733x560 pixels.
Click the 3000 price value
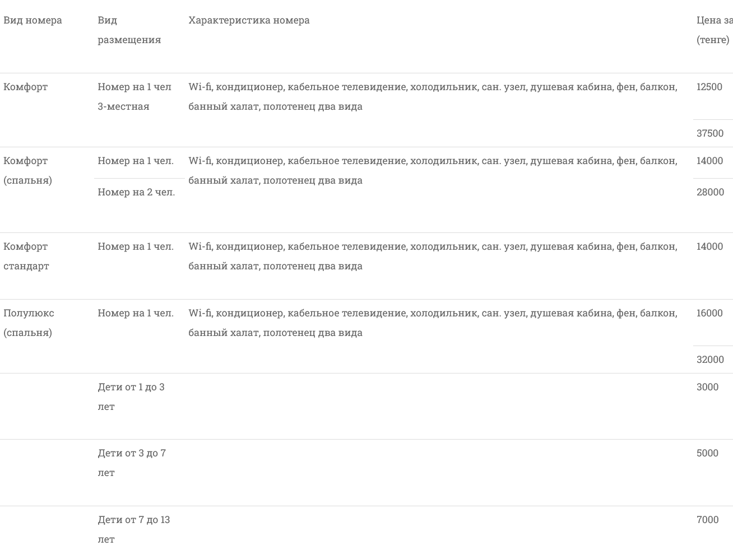707,387
